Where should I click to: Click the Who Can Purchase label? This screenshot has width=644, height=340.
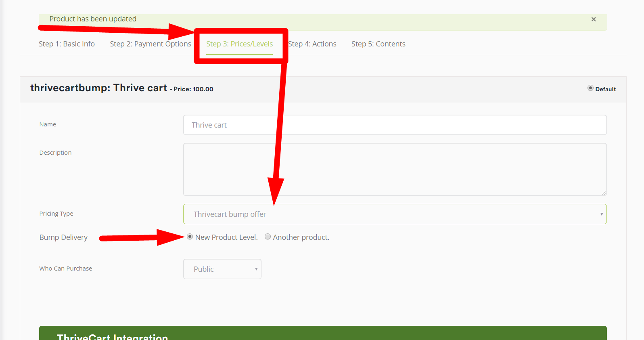click(66, 269)
